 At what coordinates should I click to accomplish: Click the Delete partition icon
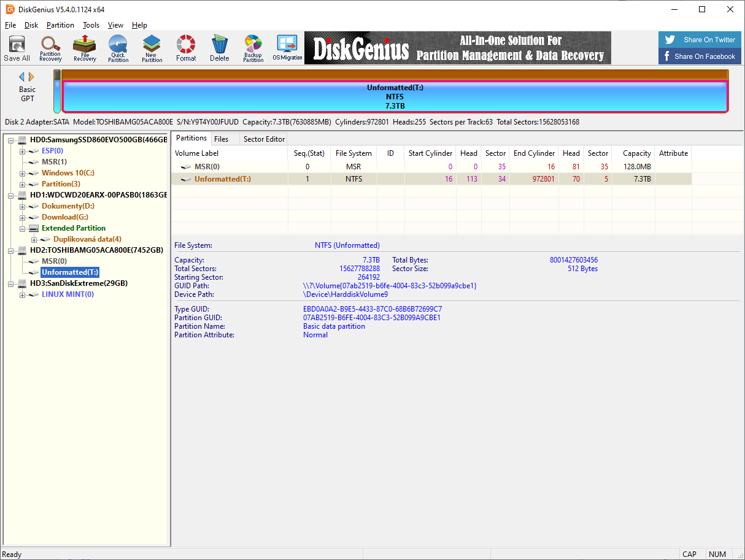[x=219, y=48]
